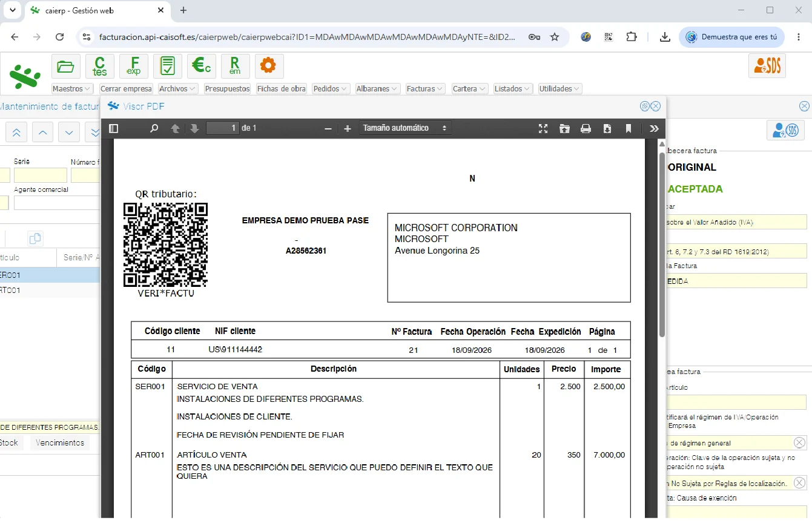The image size is (812, 529).
Task: Switch PDF to presentation mode
Action: click(x=543, y=128)
